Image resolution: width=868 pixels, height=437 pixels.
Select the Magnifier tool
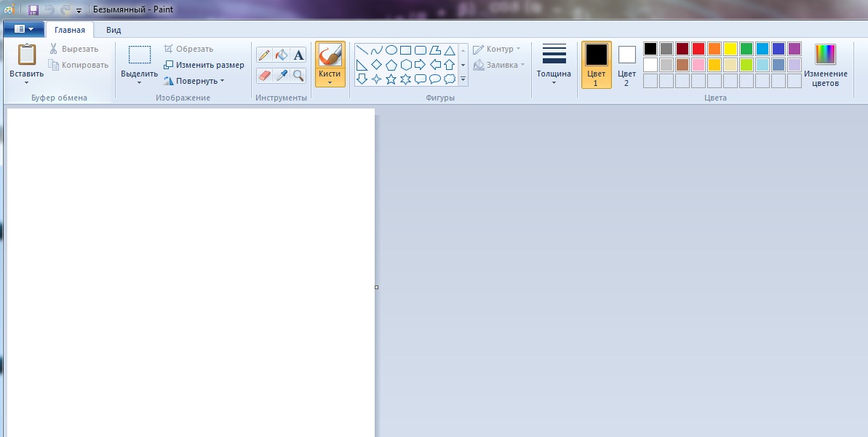click(298, 75)
